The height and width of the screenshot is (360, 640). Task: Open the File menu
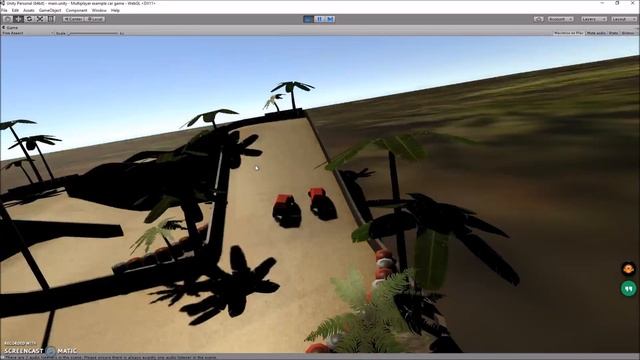pyautogui.click(x=4, y=10)
